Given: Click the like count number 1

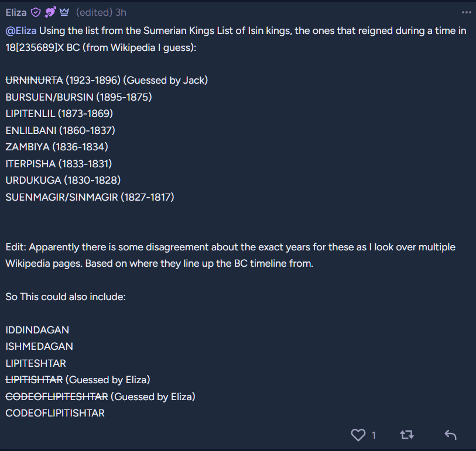Looking at the screenshot, I should click(x=374, y=435).
